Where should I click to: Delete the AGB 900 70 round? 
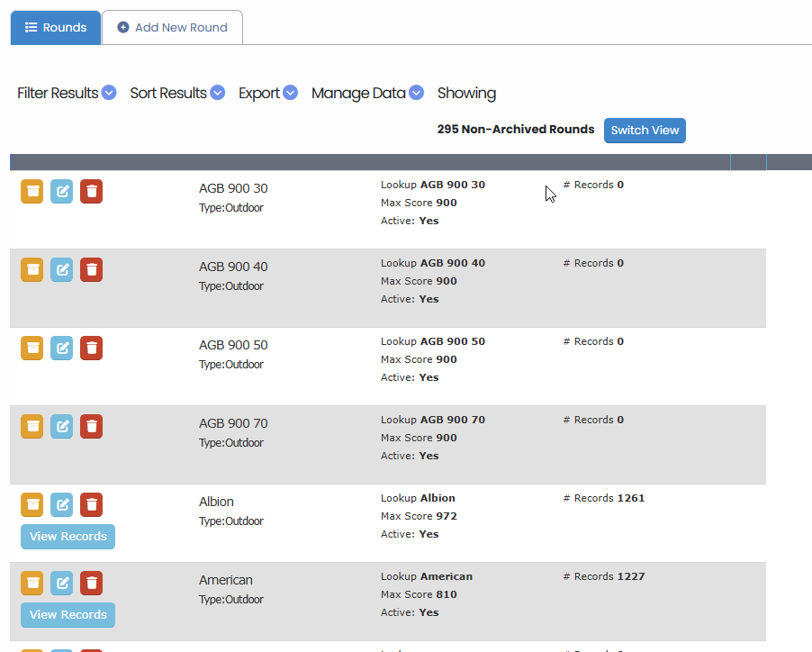tap(92, 427)
